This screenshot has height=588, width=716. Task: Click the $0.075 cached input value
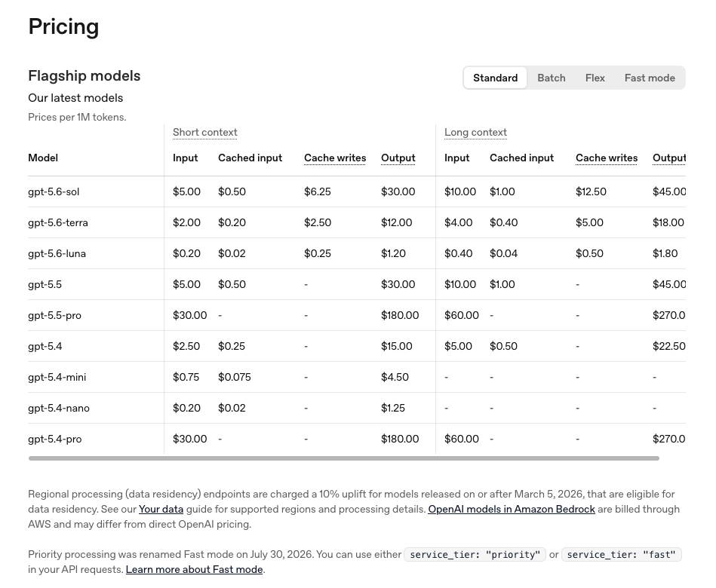[x=234, y=377]
